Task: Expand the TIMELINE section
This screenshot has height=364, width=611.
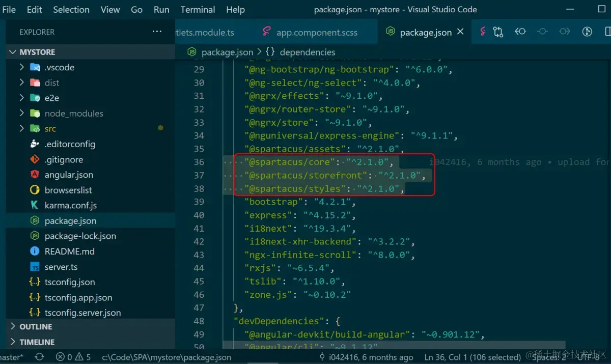Action: click(13, 342)
